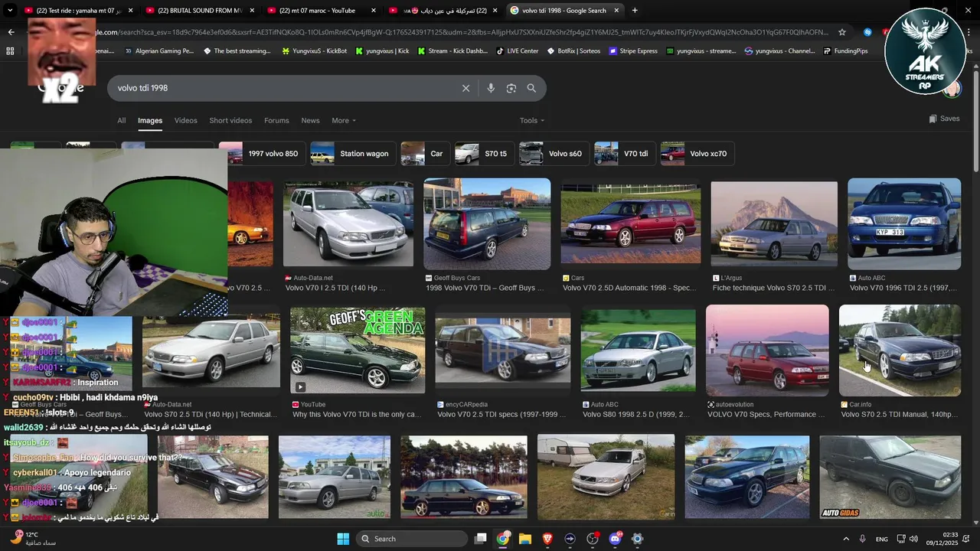Submit search with the magnifier icon
The height and width of the screenshot is (551, 980).
point(531,88)
